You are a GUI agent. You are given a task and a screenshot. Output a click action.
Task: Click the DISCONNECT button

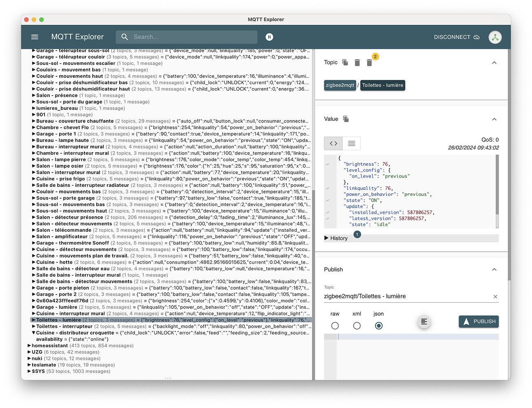click(x=457, y=37)
